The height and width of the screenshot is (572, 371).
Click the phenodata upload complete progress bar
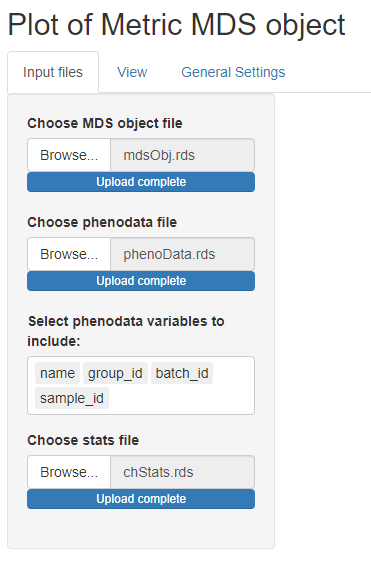[141, 281]
